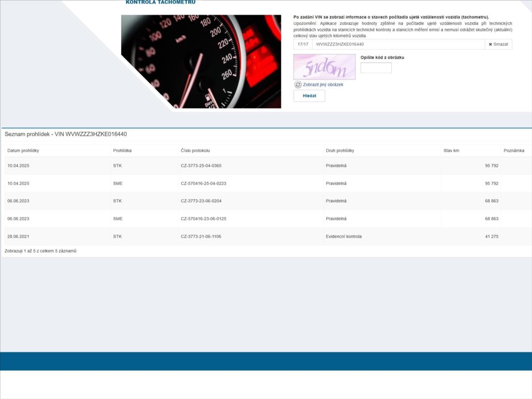Click 95 792 km in STK 10.04.2025 row
The width and height of the screenshot is (532, 399).
(x=492, y=166)
